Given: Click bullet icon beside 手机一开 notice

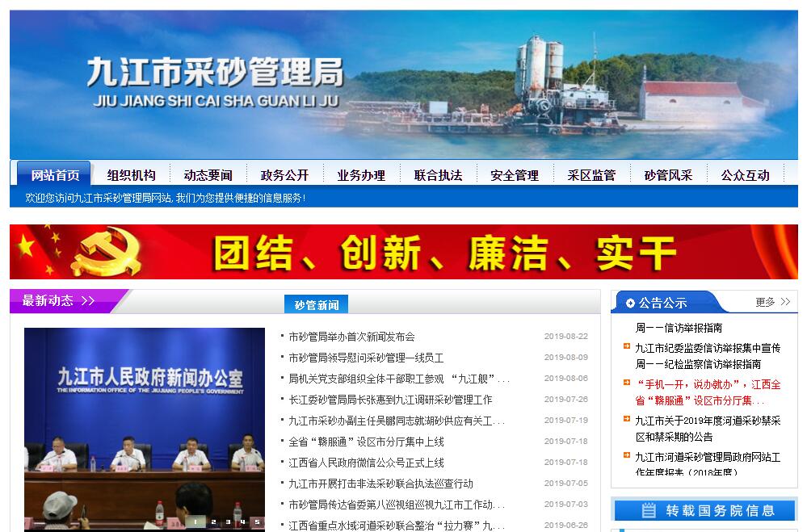Looking at the screenshot, I should click(x=626, y=383).
